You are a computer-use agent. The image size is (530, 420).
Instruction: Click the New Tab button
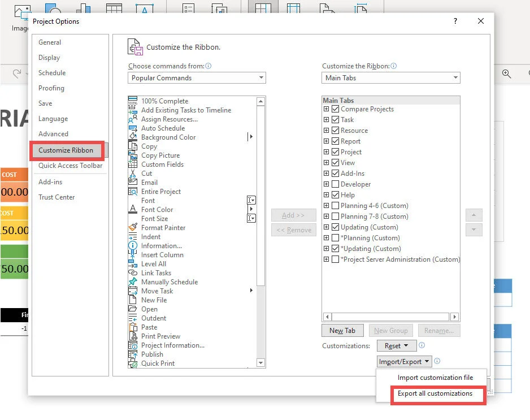(x=342, y=330)
